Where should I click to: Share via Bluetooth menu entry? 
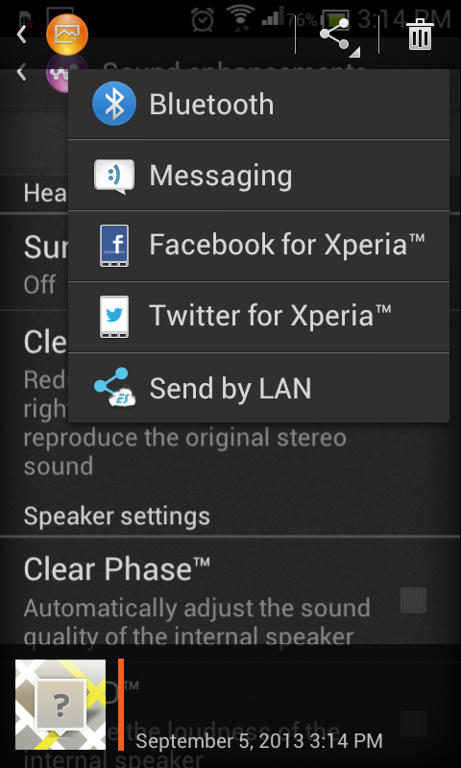(x=259, y=104)
